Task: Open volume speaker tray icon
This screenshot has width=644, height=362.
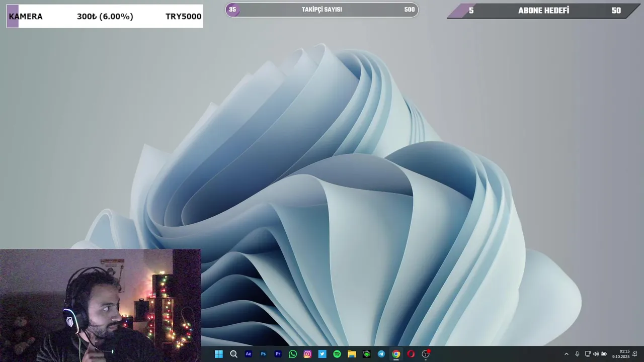Action: click(x=596, y=354)
